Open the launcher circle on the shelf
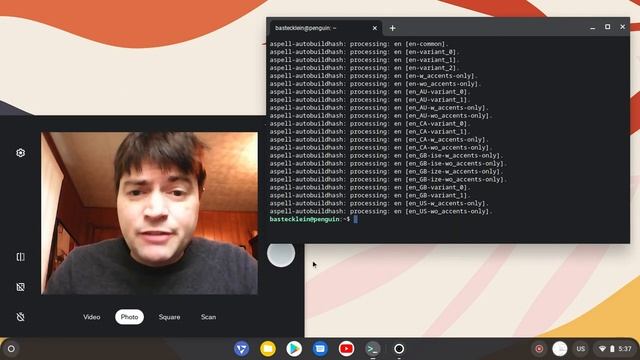This screenshot has height=360, width=640. (x=11, y=349)
